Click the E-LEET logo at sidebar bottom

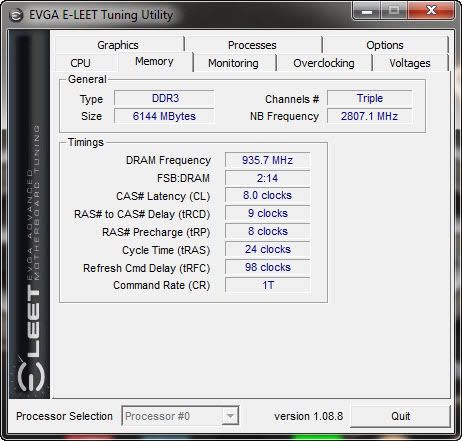click(x=31, y=339)
